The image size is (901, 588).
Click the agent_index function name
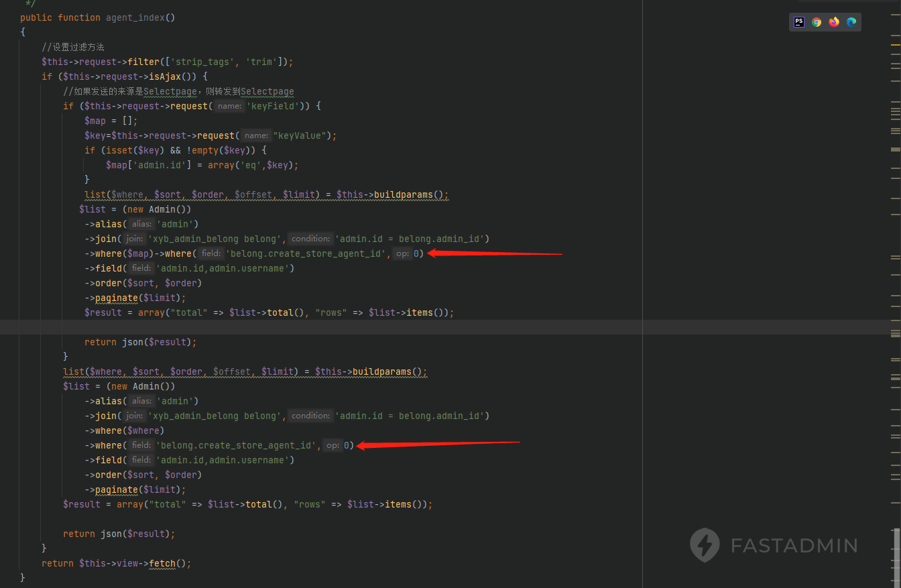click(x=135, y=17)
